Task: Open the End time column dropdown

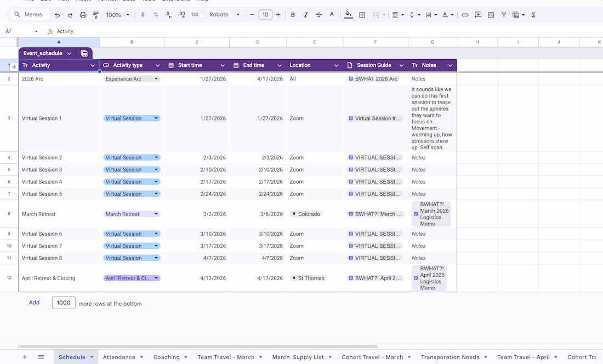Action: pos(280,65)
